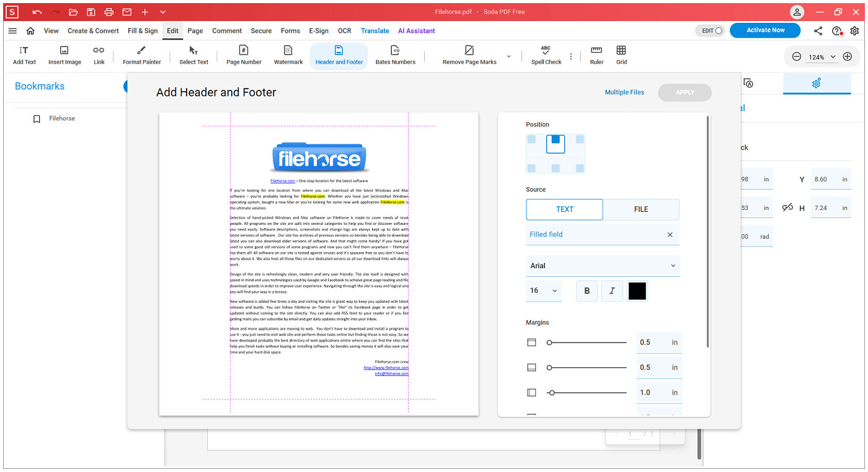Select bottom-right position cell
The width and height of the screenshot is (868, 472).
[x=579, y=168]
